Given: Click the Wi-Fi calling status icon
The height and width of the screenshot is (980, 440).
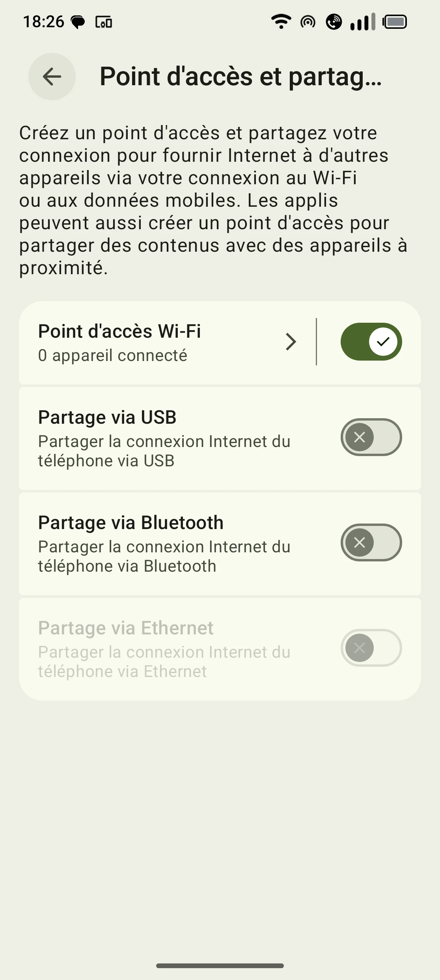Looking at the screenshot, I should (x=334, y=22).
